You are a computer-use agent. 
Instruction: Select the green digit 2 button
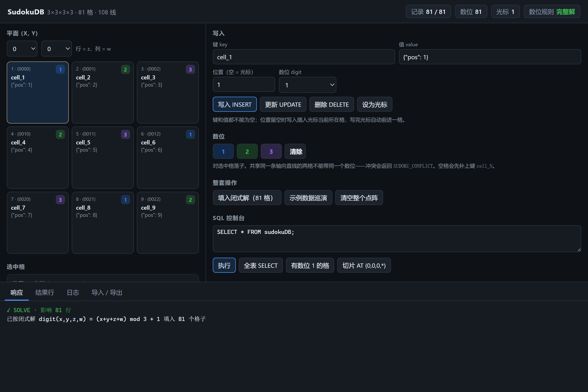coord(247,151)
